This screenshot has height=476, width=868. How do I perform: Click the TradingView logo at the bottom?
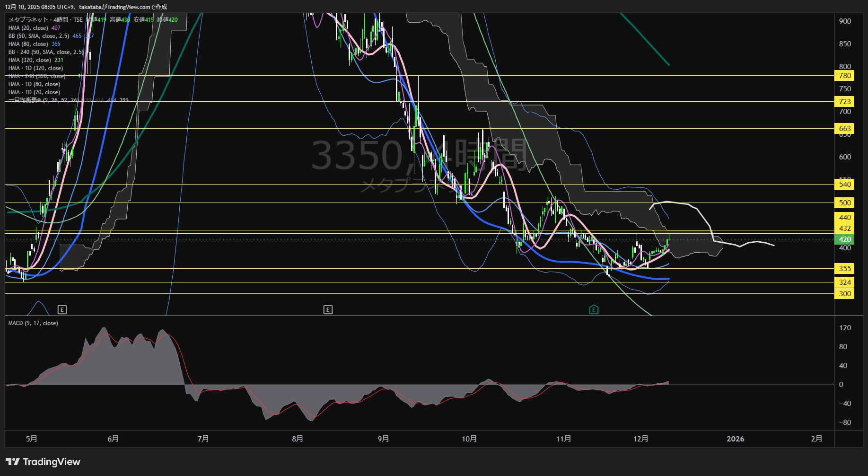pyautogui.click(x=43, y=462)
